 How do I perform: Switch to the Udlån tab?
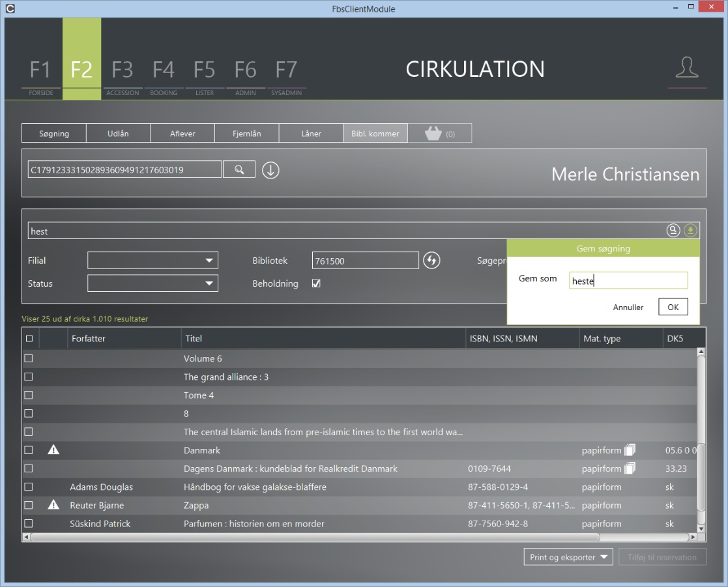pyautogui.click(x=118, y=134)
